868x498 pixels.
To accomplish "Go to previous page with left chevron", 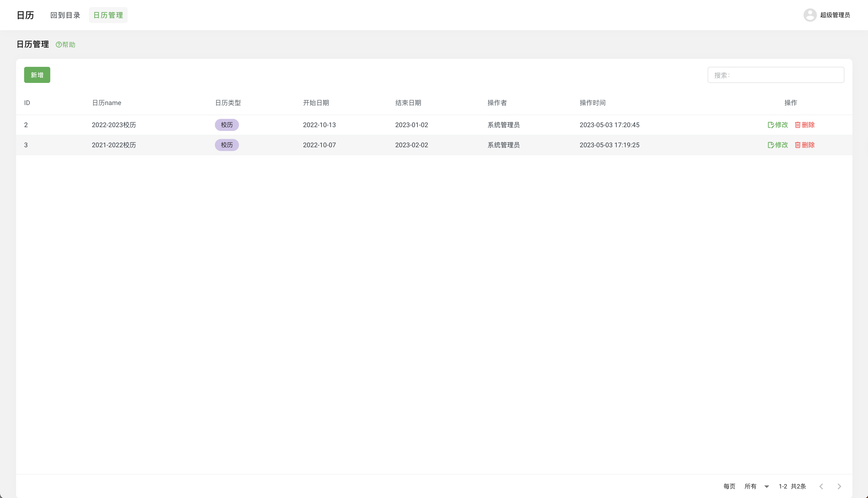I will click(x=821, y=486).
